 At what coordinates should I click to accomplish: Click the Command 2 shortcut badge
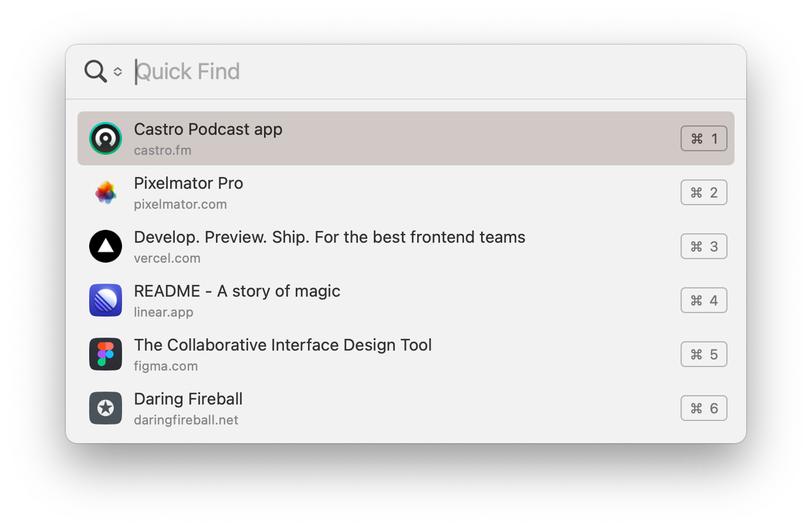[x=703, y=192]
